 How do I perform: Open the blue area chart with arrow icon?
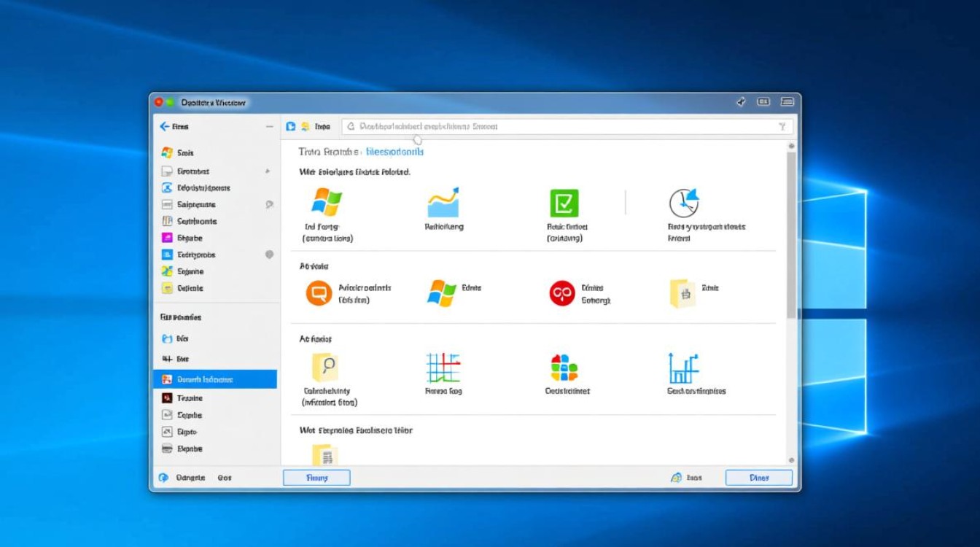443,203
